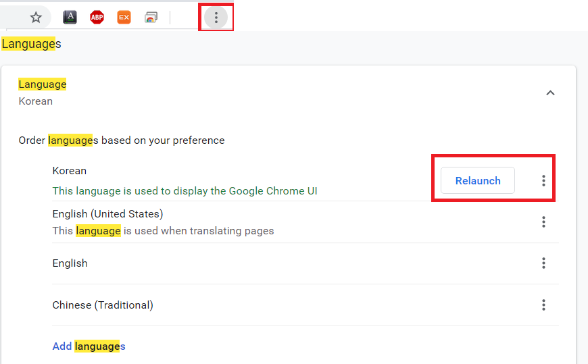Click the Languages page heading
Image resolution: width=588 pixels, height=364 pixels.
31,44
